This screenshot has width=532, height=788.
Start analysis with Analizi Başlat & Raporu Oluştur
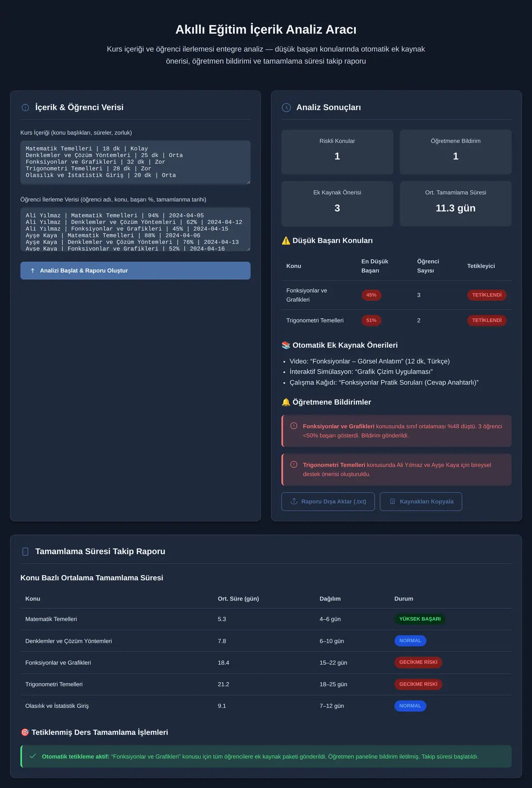pyautogui.click(x=135, y=271)
